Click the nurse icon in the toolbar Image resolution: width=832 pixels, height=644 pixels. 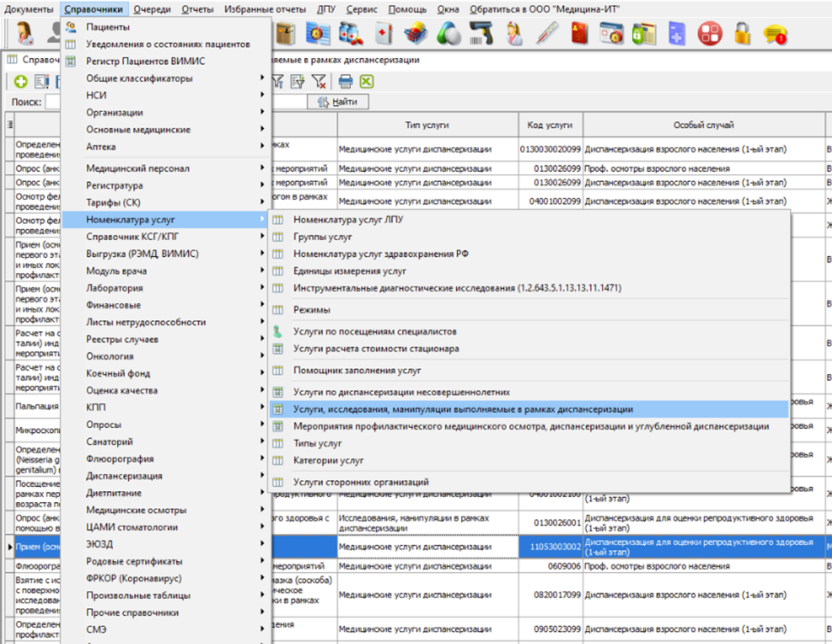(513, 33)
